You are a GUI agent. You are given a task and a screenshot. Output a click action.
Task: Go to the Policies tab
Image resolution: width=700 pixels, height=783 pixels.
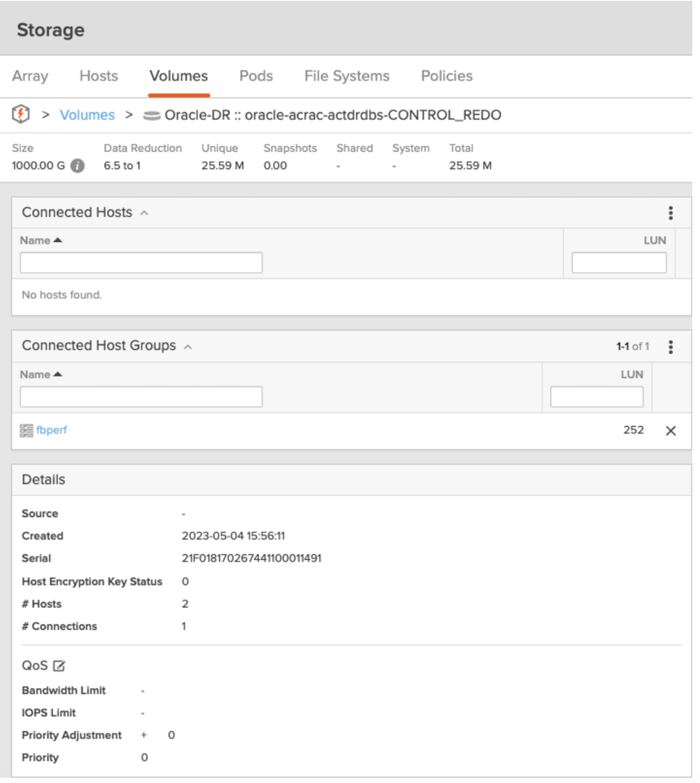(447, 76)
